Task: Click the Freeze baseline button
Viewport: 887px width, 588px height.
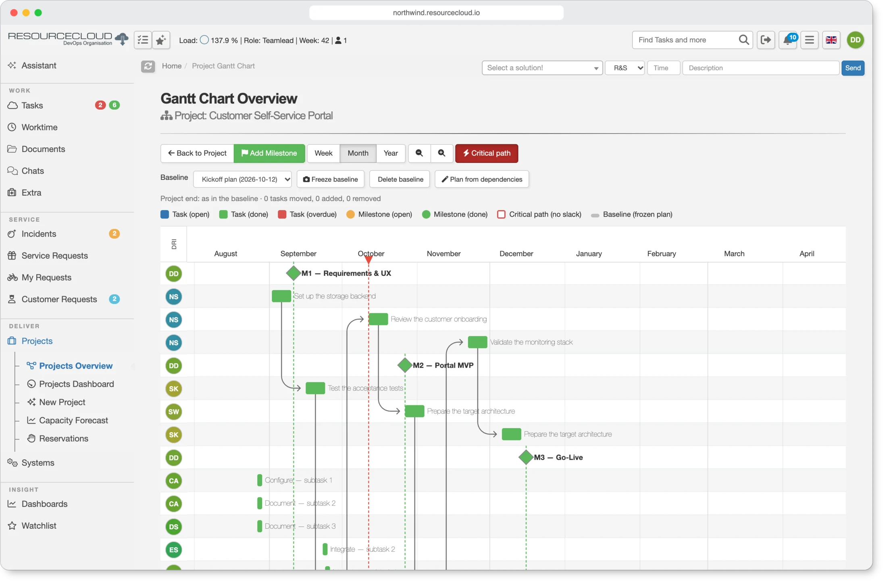Action: 331,179
